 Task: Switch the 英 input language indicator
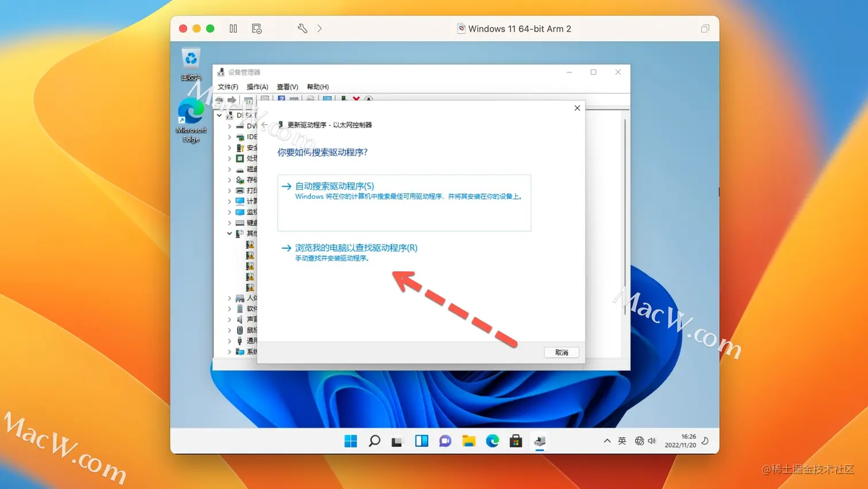tap(622, 441)
